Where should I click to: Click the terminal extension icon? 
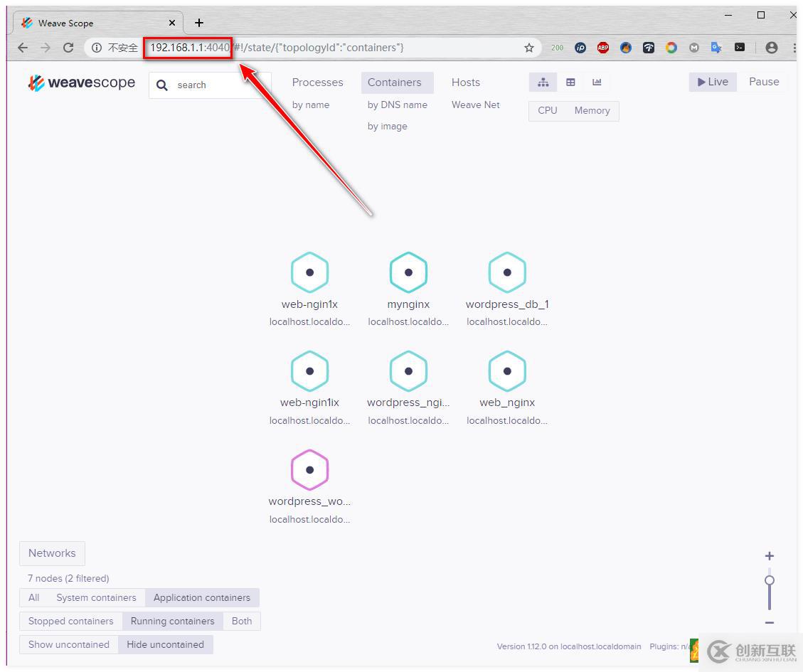coord(740,47)
